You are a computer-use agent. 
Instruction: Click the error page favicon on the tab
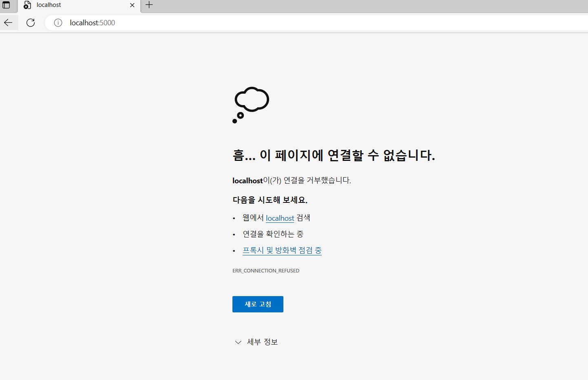27,5
